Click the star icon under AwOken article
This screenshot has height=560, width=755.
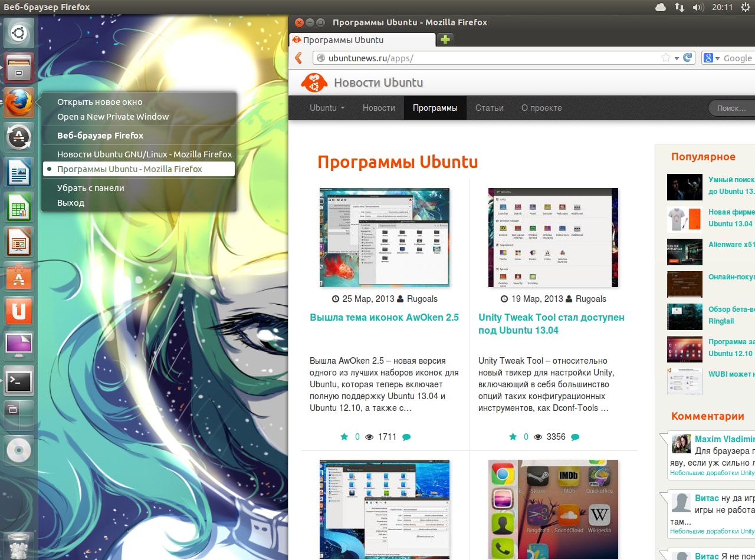click(x=344, y=437)
